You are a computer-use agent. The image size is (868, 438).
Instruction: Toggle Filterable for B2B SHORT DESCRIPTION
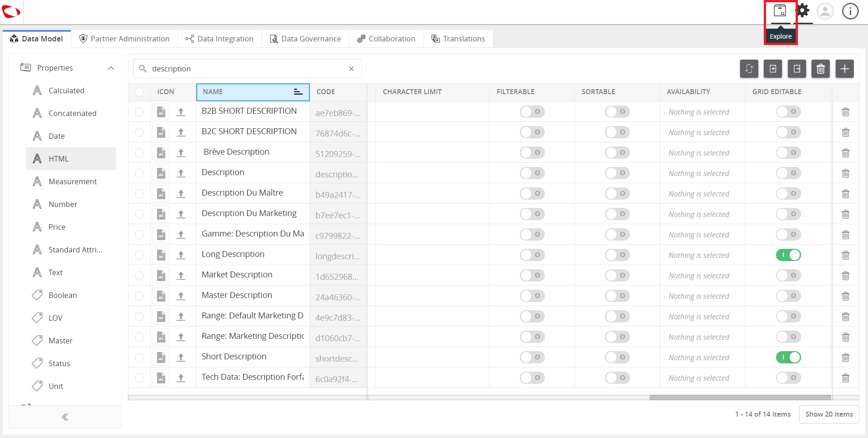click(x=532, y=111)
